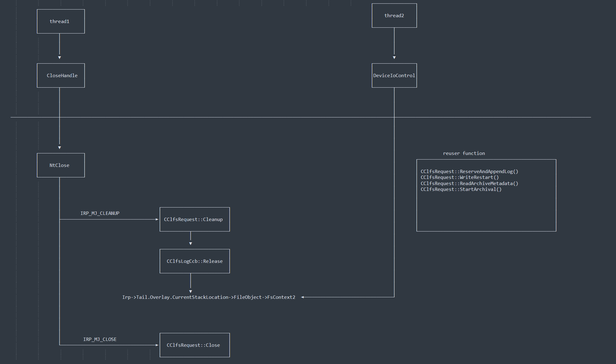Click the NtClose box
Image resolution: width=616 pixels, height=364 pixels.
pos(61,165)
